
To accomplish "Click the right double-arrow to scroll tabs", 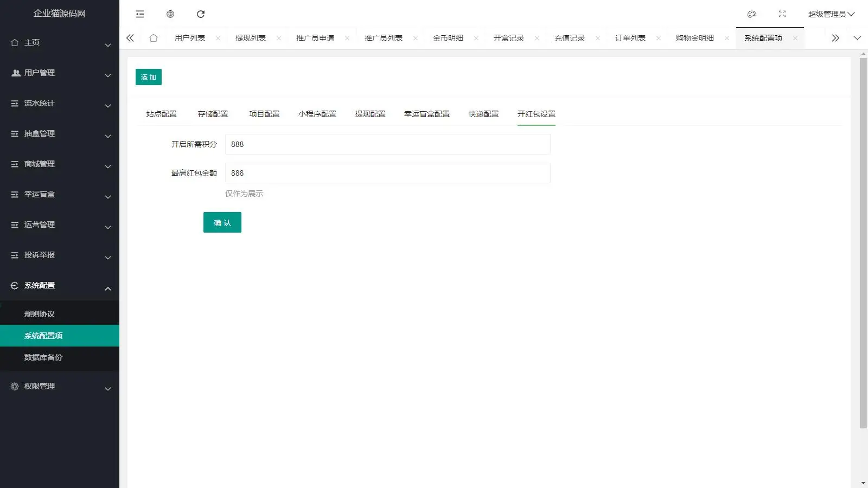I will [x=835, y=37].
